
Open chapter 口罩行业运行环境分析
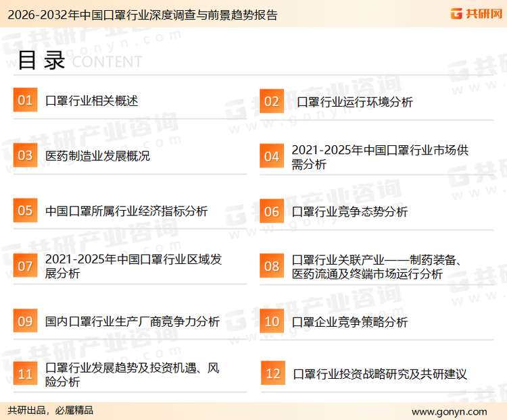click(x=354, y=102)
